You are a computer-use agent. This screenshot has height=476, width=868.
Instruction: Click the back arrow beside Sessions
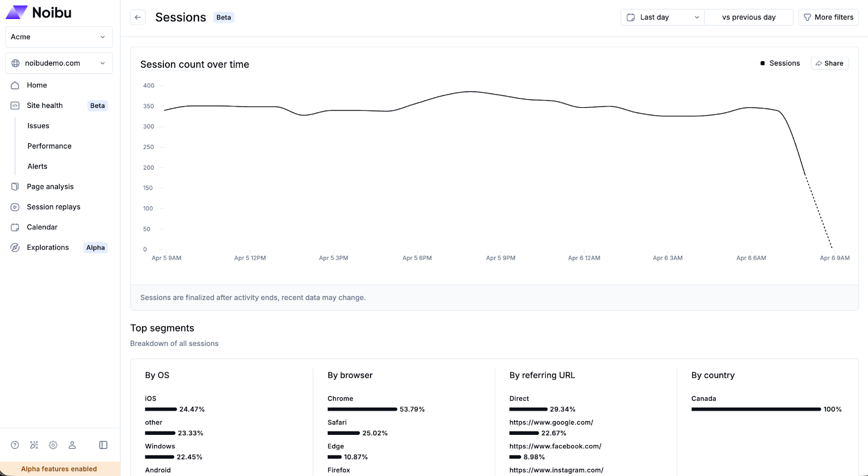[x=138, y=17]
